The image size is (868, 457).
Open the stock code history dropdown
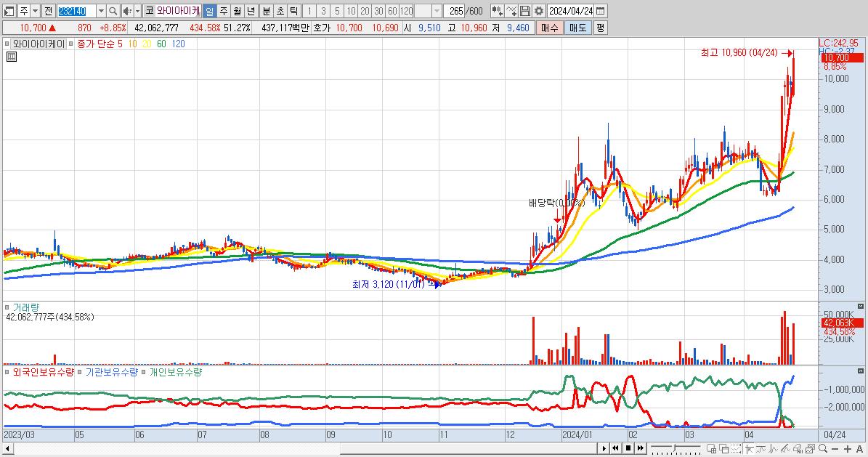tap(101, 11)
